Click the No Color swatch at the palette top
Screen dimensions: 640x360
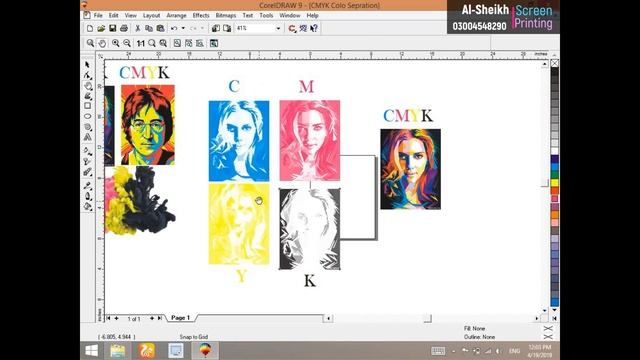click(555, 63)
